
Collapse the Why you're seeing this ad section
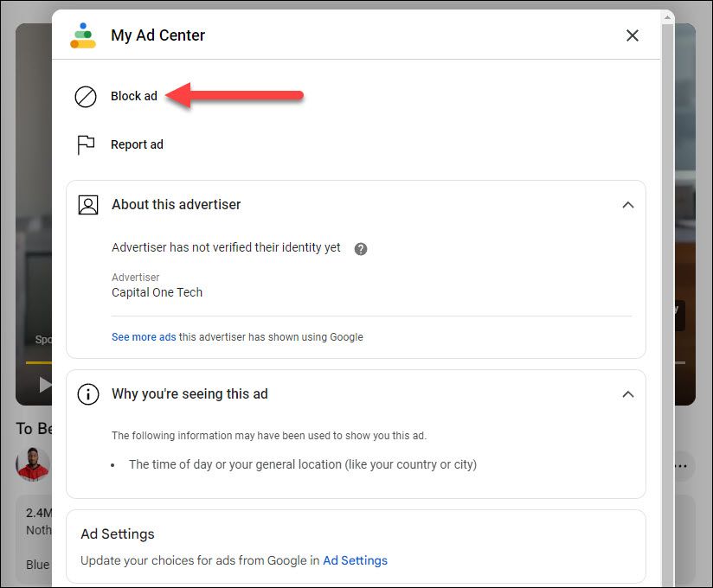pos(629,394)
